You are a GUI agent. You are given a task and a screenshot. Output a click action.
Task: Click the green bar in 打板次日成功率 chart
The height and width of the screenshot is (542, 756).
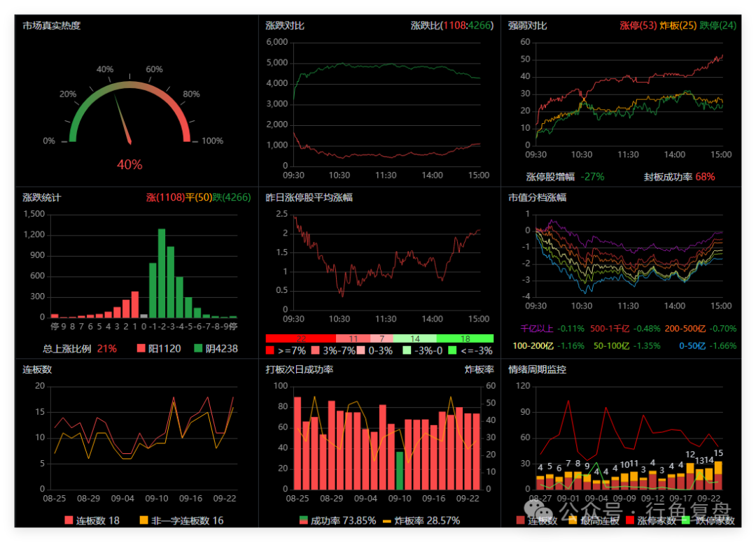(400, 470)
